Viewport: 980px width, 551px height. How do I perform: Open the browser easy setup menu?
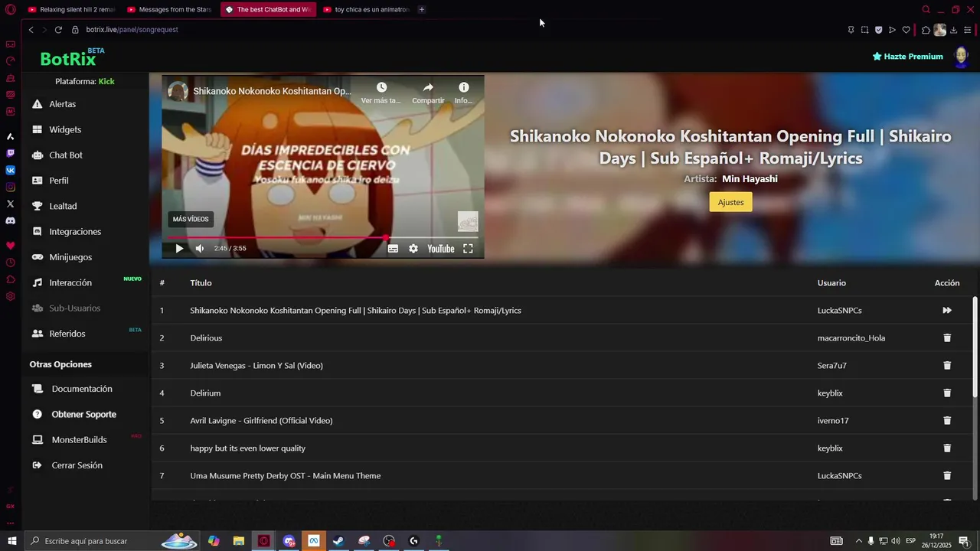click(x=968, y=30)
